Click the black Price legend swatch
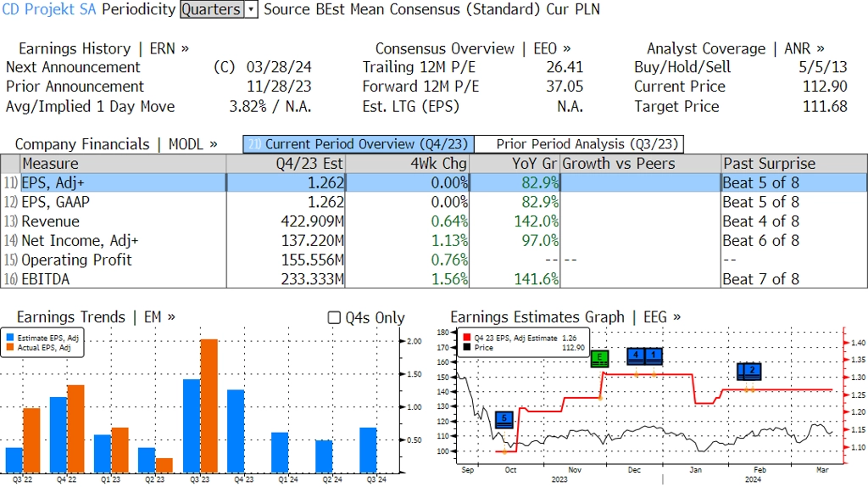The height and width of the screenshot is (487, 868). click(x=467, y=347)
